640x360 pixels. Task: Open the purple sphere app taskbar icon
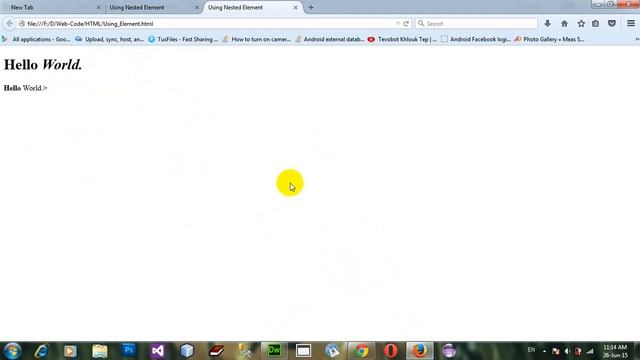coord(449,351)
